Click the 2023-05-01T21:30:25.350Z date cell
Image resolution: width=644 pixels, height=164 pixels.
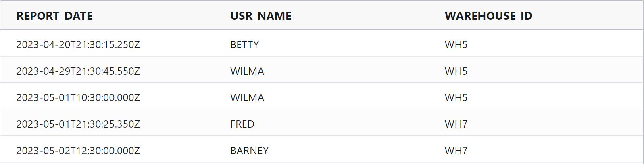(78, 124)
